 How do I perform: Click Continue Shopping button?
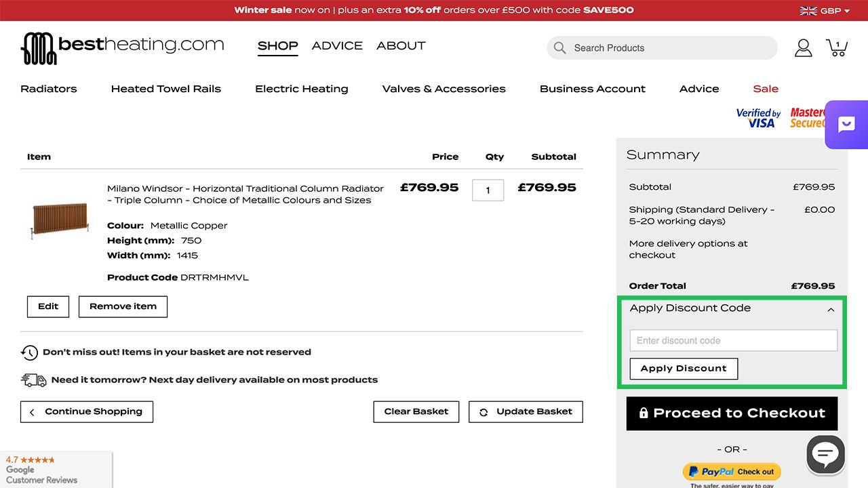click(87, 411)
